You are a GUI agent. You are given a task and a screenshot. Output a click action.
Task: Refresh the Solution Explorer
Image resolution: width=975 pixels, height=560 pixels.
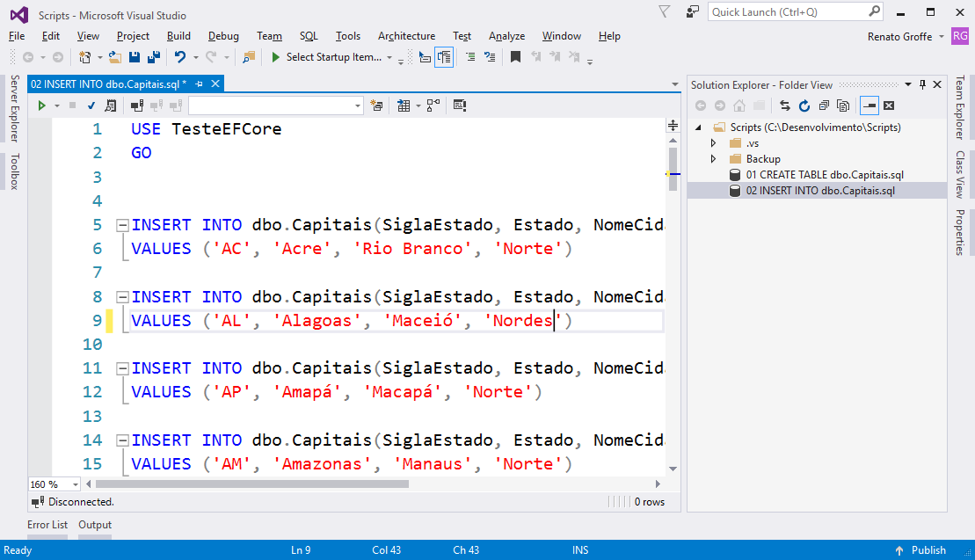pos(804,105)
